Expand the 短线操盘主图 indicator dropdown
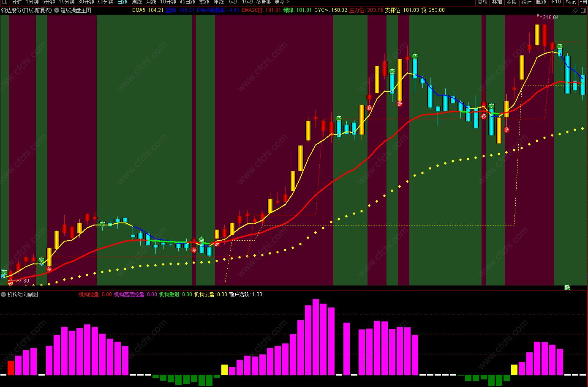Screen dimensions: 588x387 [57, 10]
